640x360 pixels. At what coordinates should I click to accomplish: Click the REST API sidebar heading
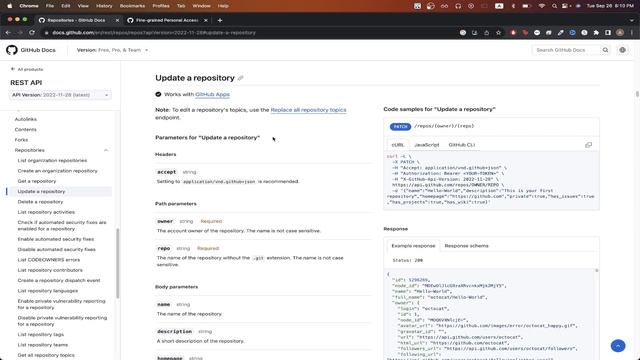26,82
